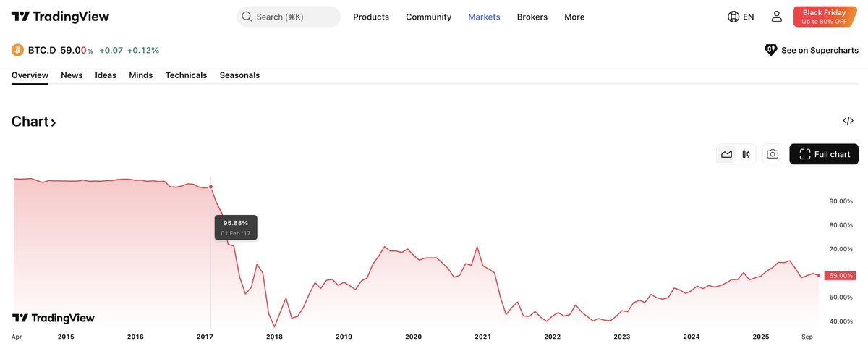Viewport: 868px width, 354px height.
Task: Expand the Chart heading chevron
Action: pyautogui.click(x=54, y=122)
